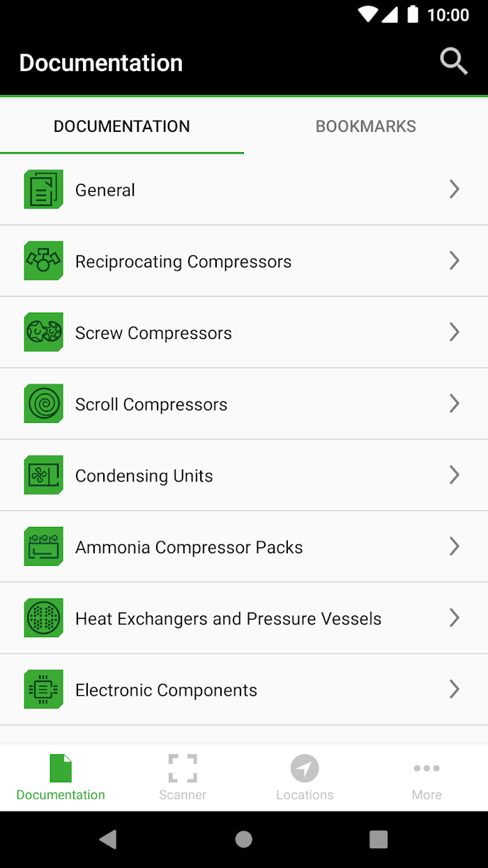
Task: Open the Condensing Units text label
Action: [144, 476]
